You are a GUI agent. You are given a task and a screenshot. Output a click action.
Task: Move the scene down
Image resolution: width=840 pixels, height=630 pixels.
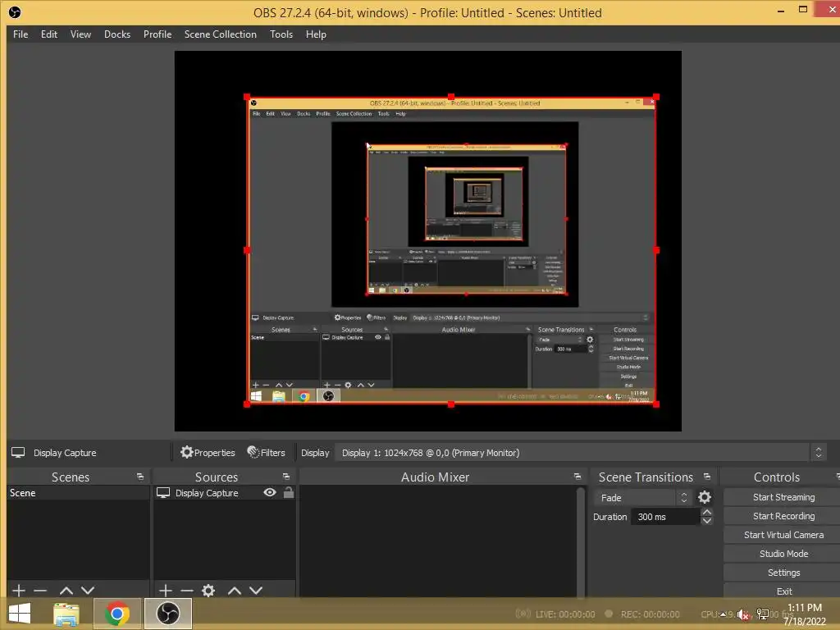tap(88, 591)
